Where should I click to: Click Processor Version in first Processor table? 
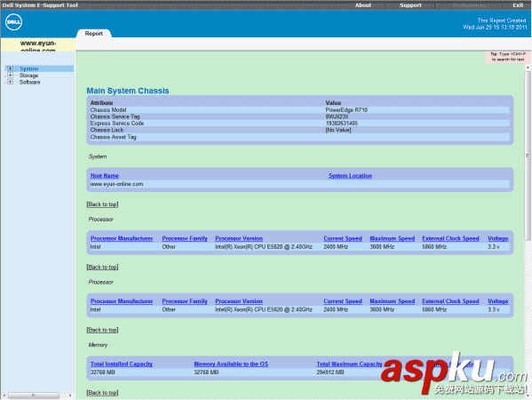(x=239, y=238)
